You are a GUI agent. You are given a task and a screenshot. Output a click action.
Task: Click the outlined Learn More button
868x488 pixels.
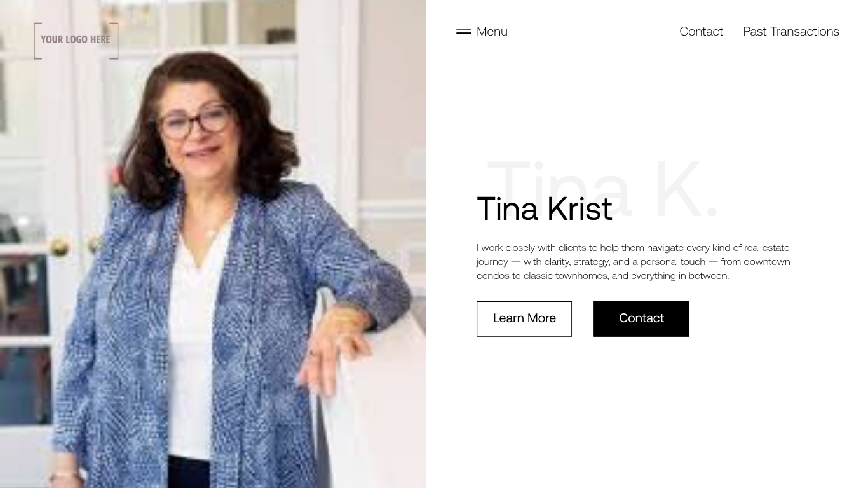(524, 318)
